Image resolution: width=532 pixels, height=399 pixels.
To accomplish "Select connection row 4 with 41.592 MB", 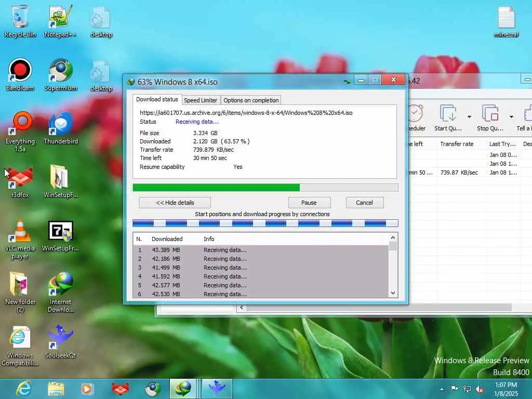I will (x=261, y=276).
